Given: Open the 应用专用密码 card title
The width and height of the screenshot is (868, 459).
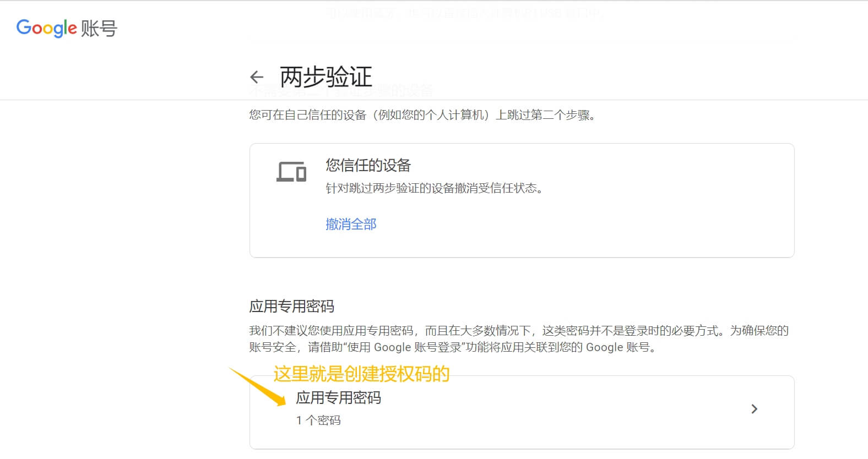Looking at the screenshot, I should click(x=338, y=397).
